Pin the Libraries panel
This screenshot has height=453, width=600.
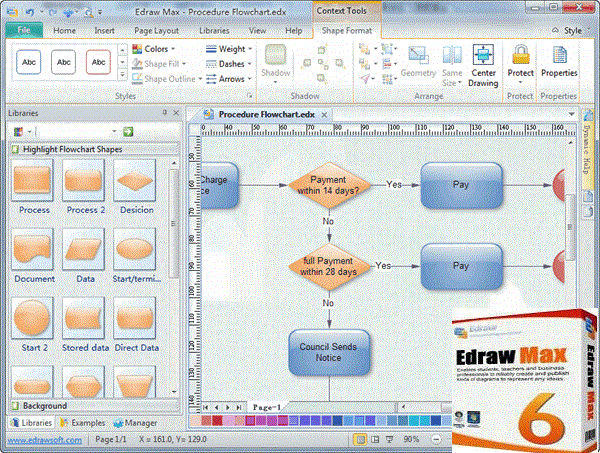tap(165, 112)
